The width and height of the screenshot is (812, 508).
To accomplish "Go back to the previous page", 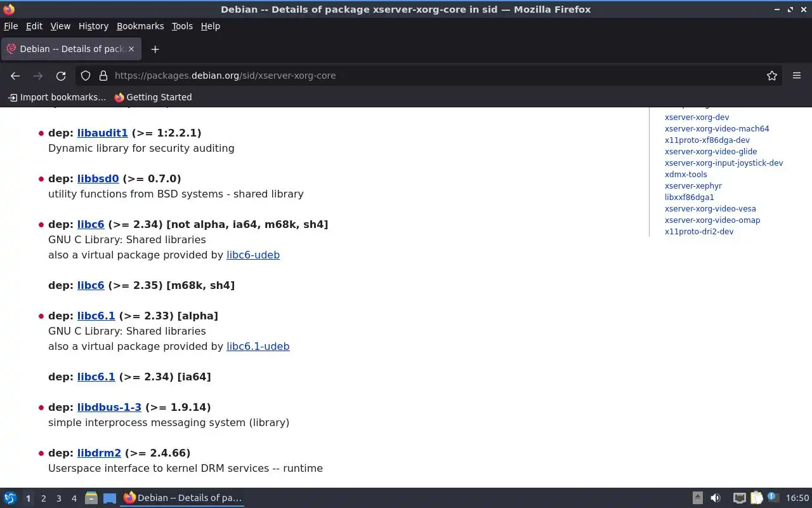I will [x=15, y=76].
